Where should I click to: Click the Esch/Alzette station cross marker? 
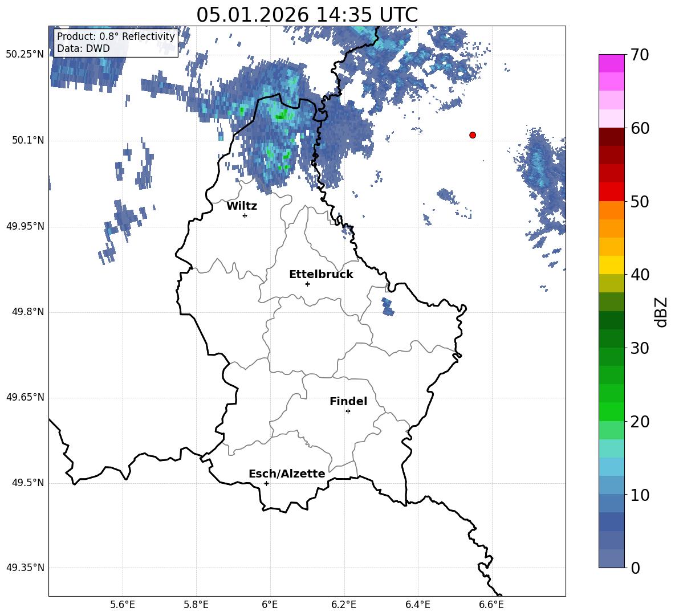266,483
